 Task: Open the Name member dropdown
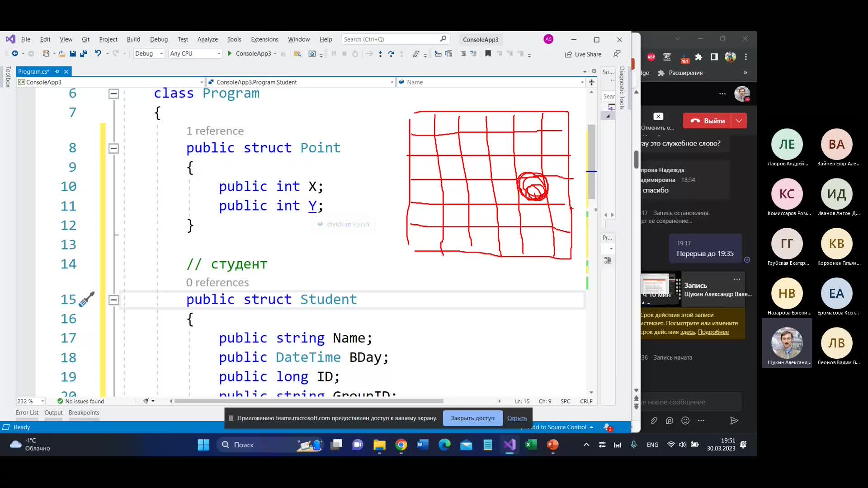click(491, 82)
